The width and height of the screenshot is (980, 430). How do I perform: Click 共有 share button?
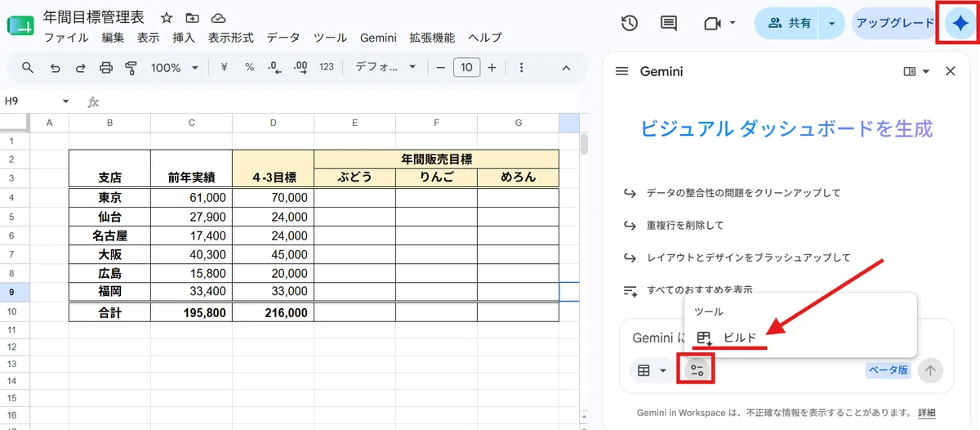[789, 24]
